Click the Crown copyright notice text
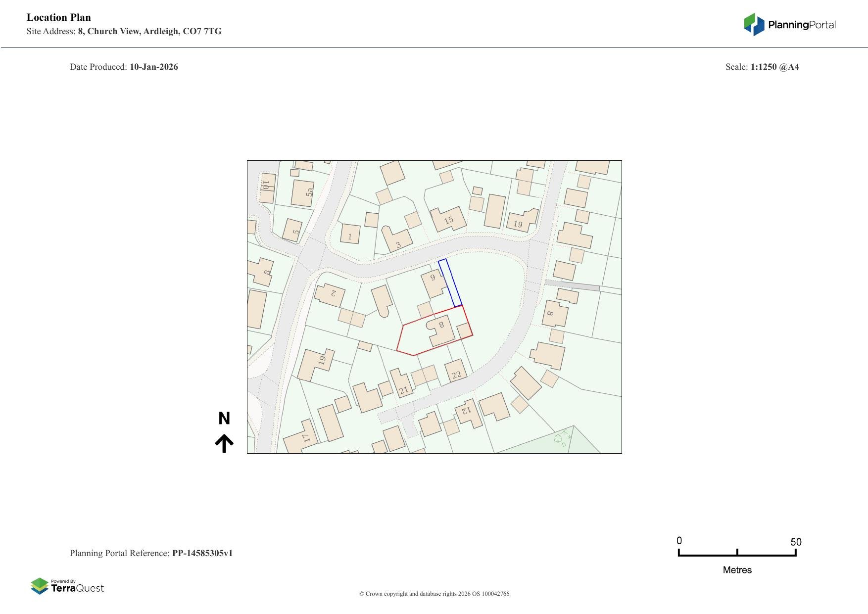 coord(434,594)
